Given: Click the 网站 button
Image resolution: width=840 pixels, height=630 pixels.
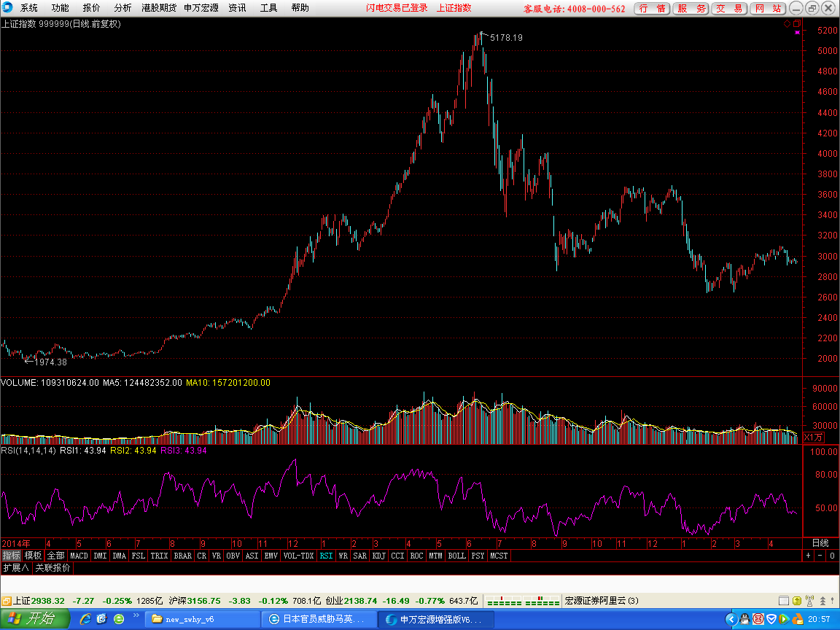Looking at the screenshot, I should (769, 9).
